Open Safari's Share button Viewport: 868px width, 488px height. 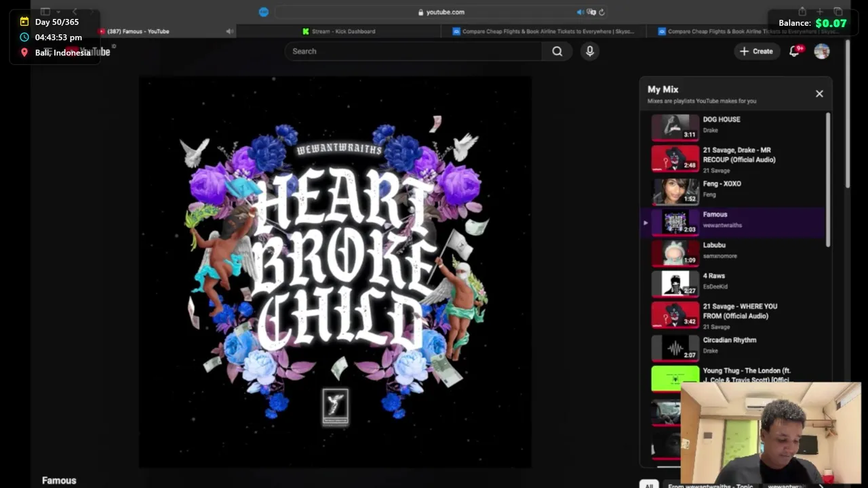pyautogui.click(x=802, y=12)
